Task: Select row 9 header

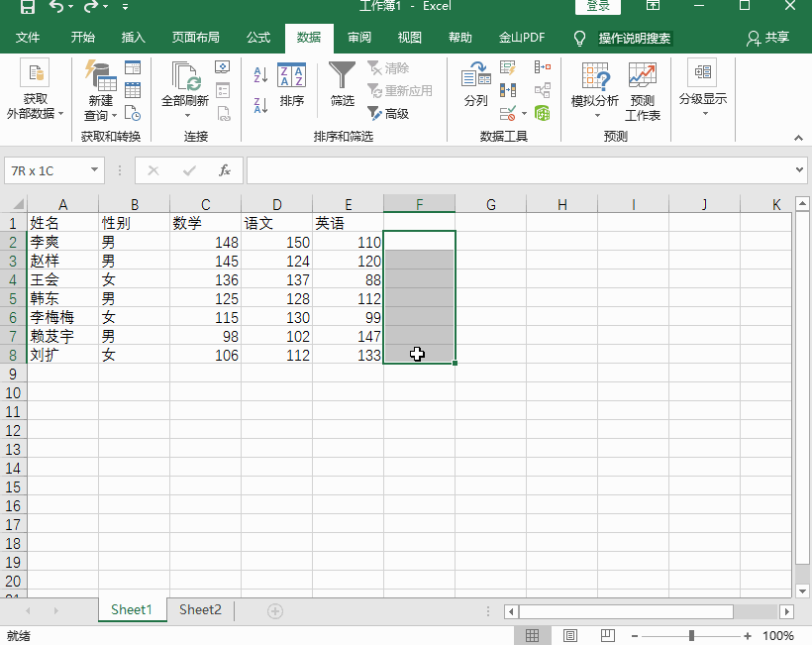Action: click(x=13, y=374)
